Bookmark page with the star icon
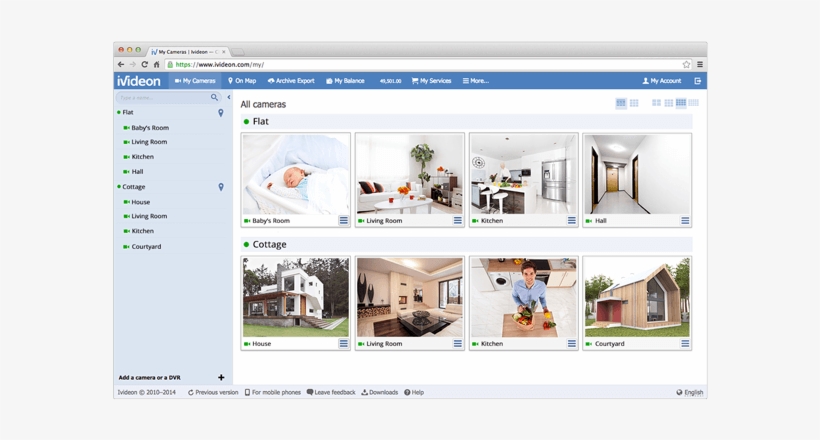Viewport: 820px width, 440px height. [686, 65]
